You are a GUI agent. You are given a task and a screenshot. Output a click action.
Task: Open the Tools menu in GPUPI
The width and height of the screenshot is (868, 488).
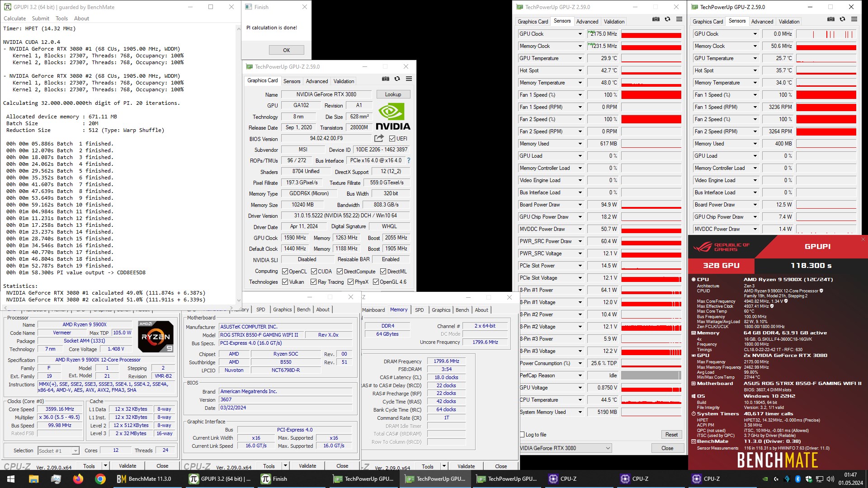(x=62, y=19)
